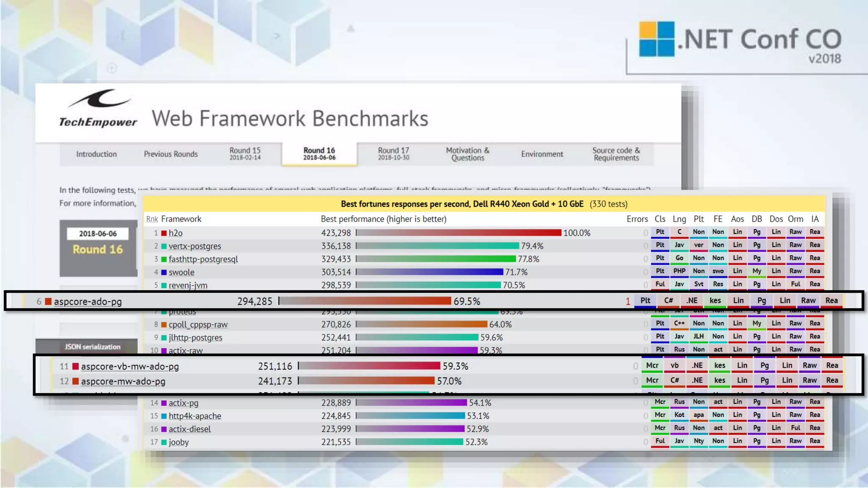Screen dimensions: 868x488
Task: Switch to the Round 17 tab
Action: [393, 153]
